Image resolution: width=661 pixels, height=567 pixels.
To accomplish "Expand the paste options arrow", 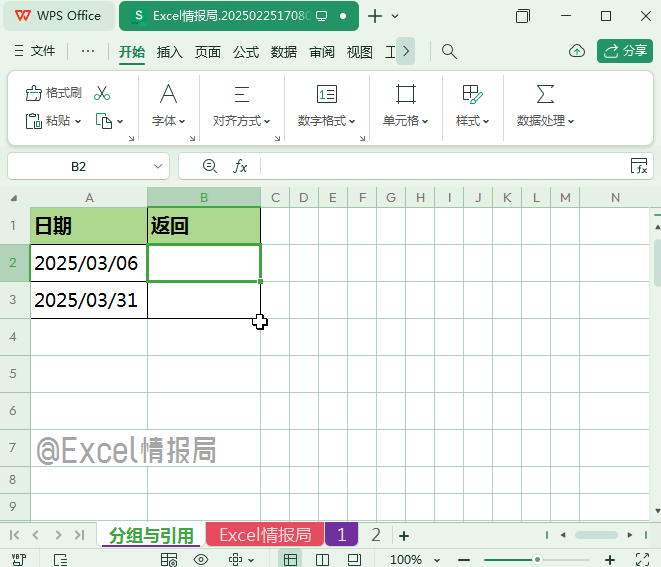I will (x=78, y=121).
